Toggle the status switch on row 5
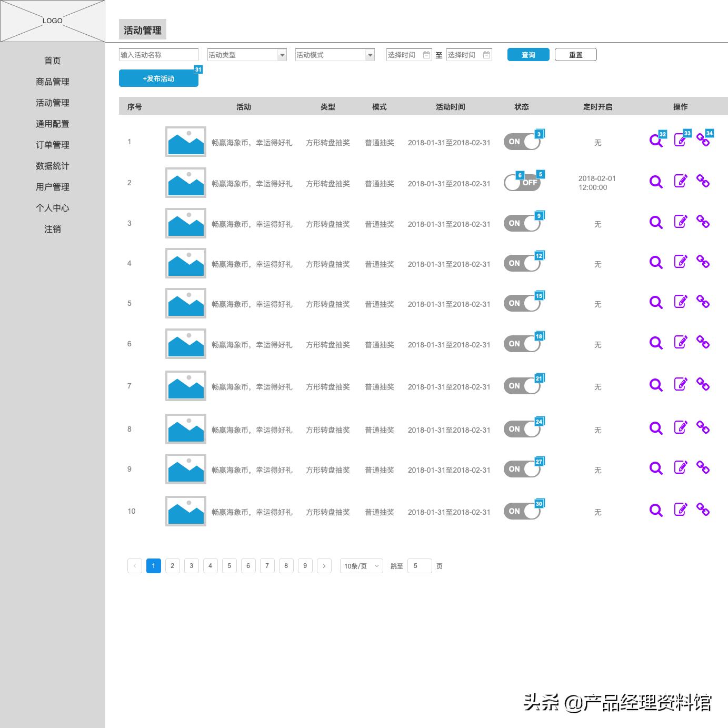This screenshot has height=728, width=728. 522,303
